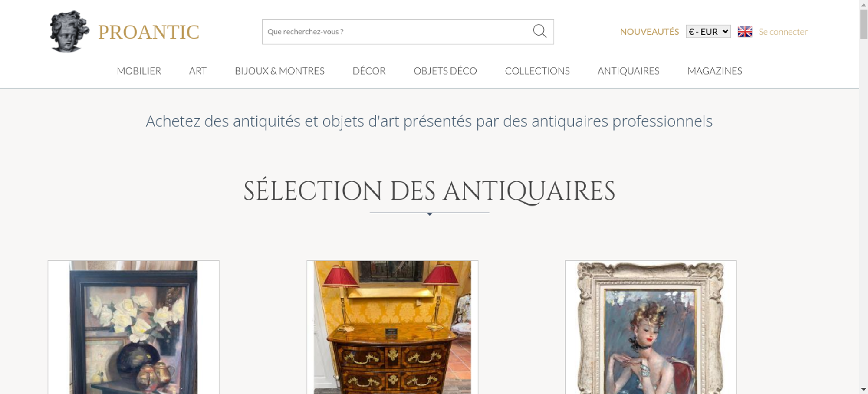Image resolution: width=868 pixels, height=394 pixels.
Task: Focus the 'Que recherchez-vous ?' search field
Action: tap(397, 32)
